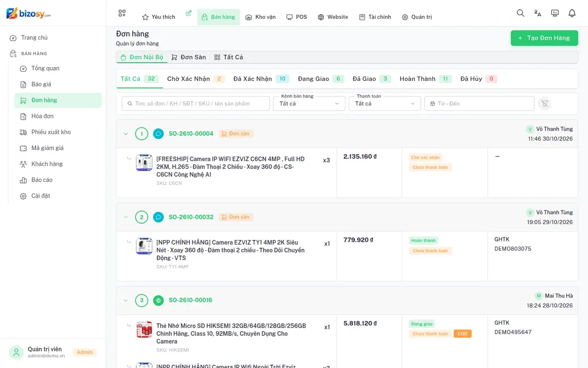
Task: Clear filters with the funnel icon
Action: 544,103
